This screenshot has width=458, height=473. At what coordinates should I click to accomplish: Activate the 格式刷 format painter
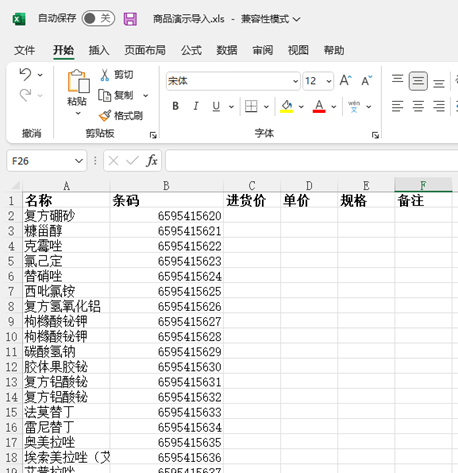[121, 116]
